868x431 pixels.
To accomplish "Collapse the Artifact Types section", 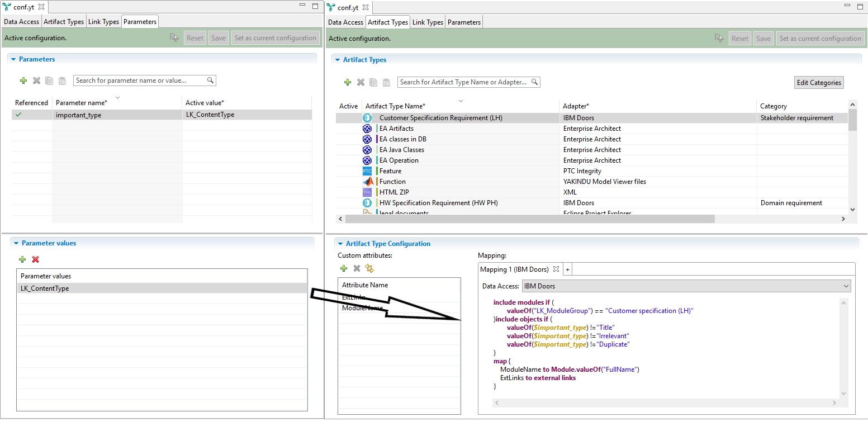I will (x=338, y=60).
